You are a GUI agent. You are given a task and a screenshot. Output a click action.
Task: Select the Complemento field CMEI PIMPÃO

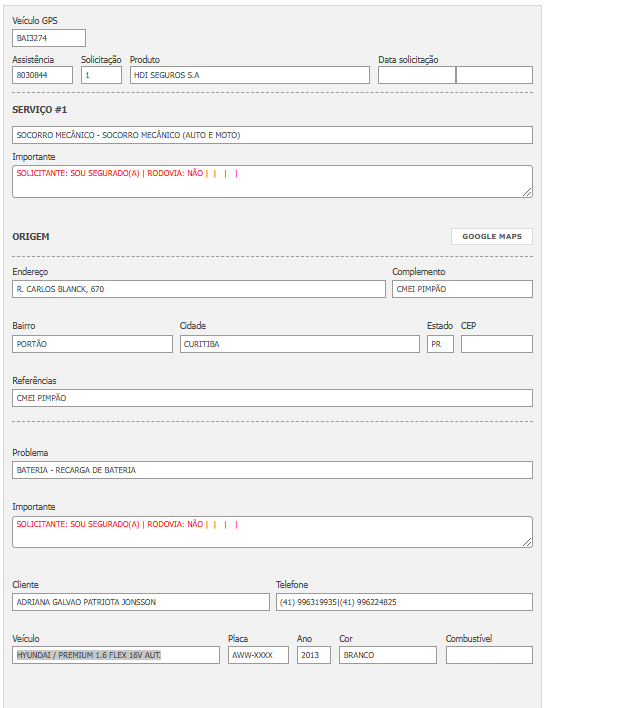coord(462,289)
